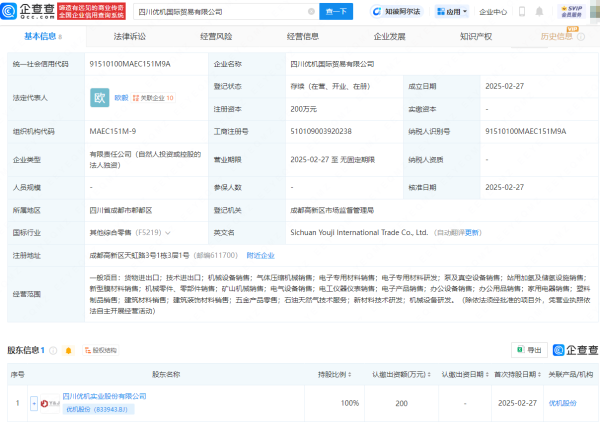Click the 导出 export button
Viewport: 600px width, 422px height.
[530, 350]
